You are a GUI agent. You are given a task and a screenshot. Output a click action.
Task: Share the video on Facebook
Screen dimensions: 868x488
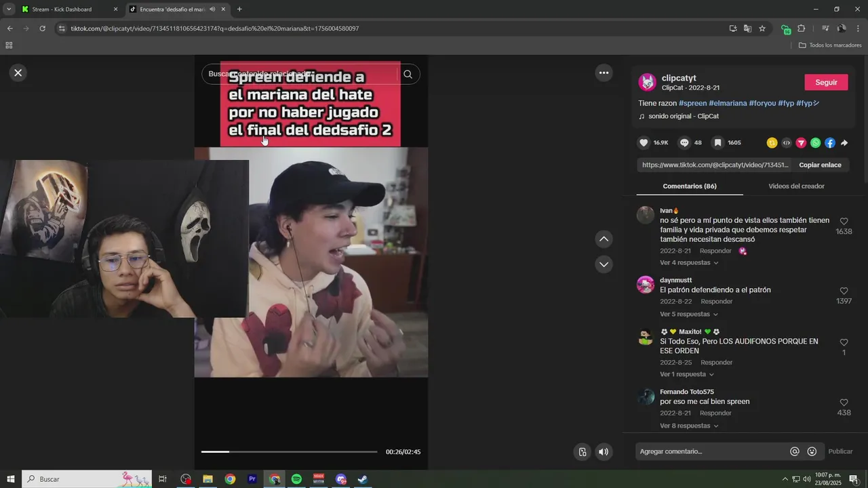click(830, 142)
